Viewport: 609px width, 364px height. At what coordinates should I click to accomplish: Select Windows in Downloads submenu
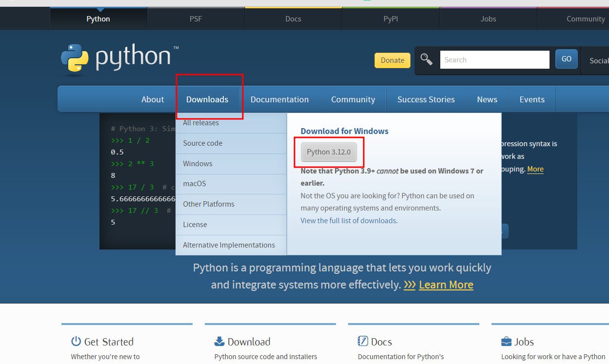[x=231, y=164]
